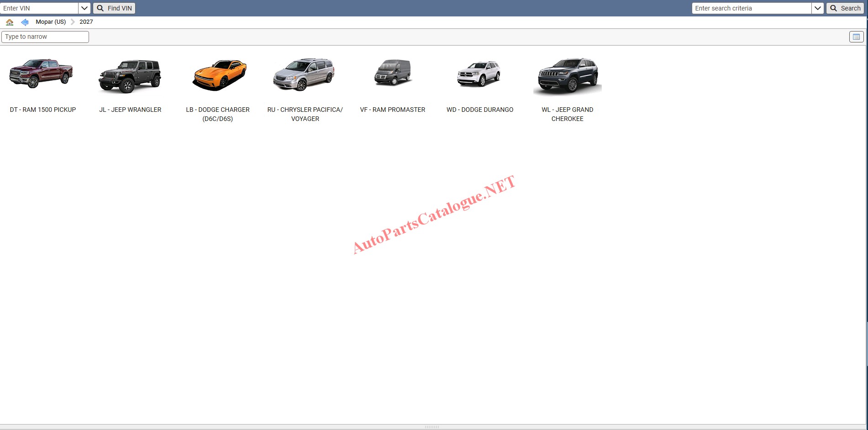Open the WL - JEEP GRAND CHEROKEE label
The width and height of the screenshot is (868, 430).
click(x=568, y=114)
